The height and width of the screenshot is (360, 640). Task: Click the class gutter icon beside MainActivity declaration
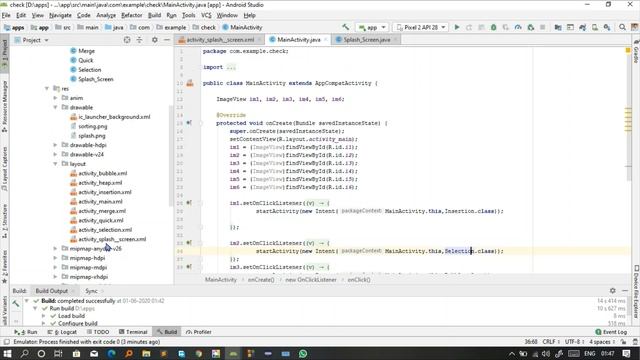tap(190, 83)
